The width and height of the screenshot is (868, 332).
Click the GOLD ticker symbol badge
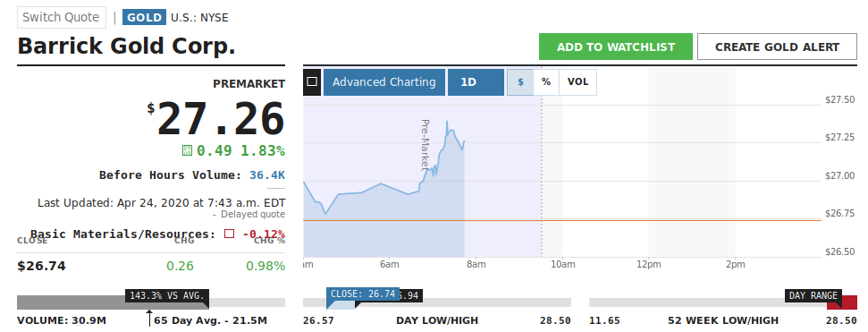coord(145,17)
